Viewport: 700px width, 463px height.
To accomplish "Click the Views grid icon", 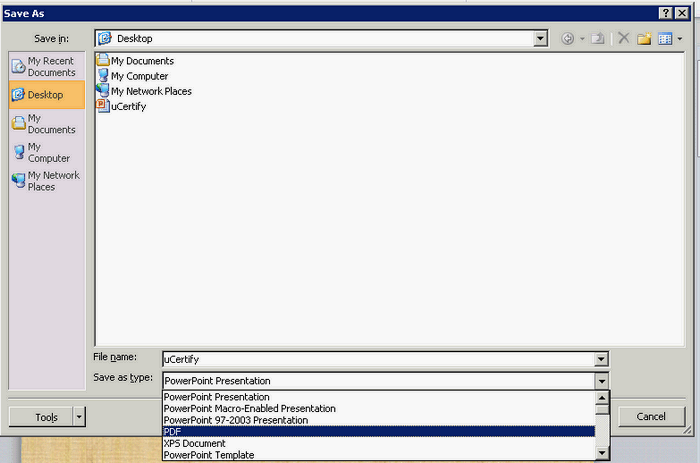I will point(664,38).
